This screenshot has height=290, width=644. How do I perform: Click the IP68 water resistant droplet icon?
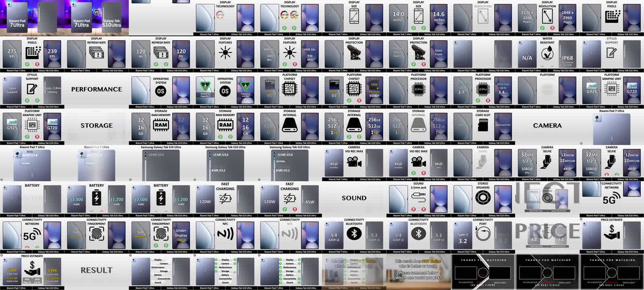(547, 52)
